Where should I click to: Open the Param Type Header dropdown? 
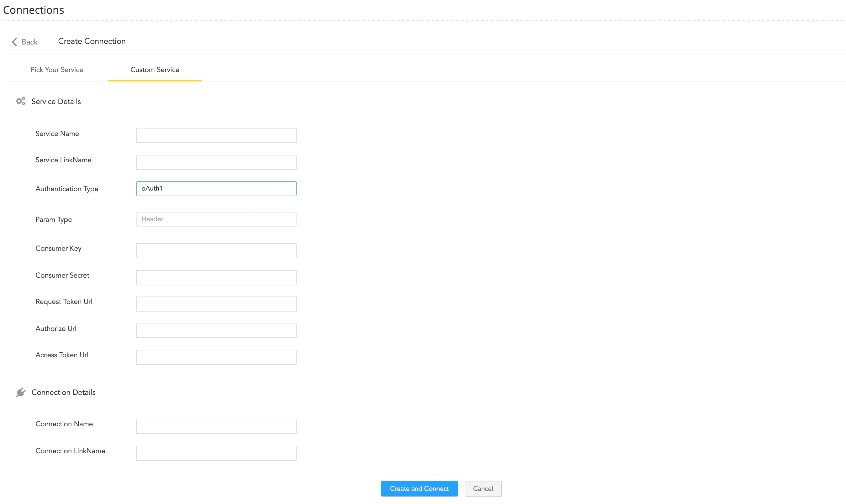(216, 219)
